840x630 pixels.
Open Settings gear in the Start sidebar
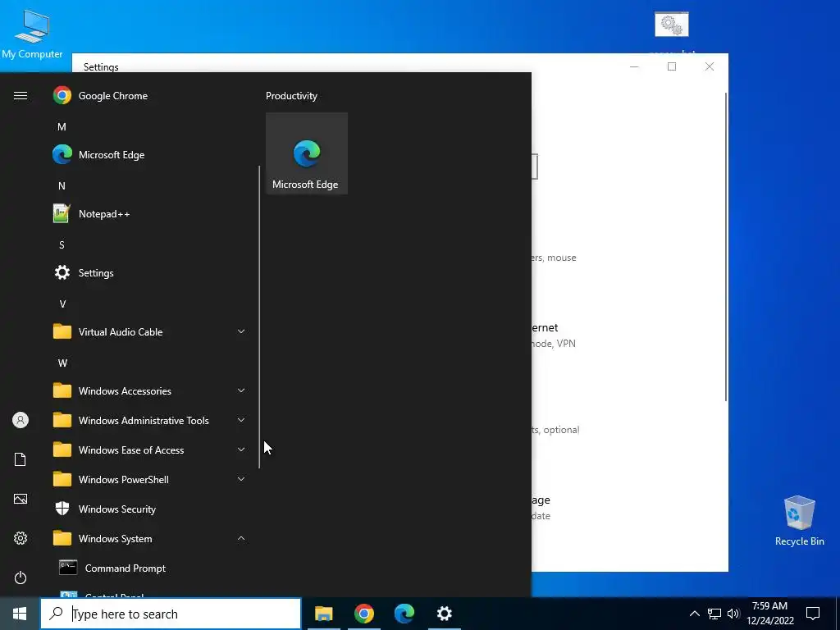[21, 538]
